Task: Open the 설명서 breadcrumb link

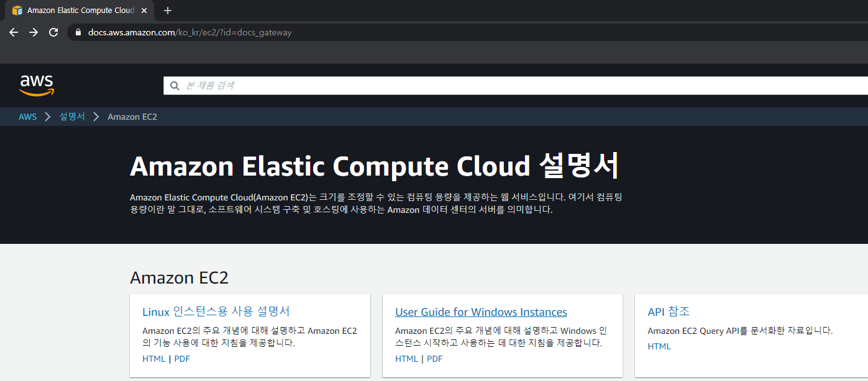Action: 72,117
